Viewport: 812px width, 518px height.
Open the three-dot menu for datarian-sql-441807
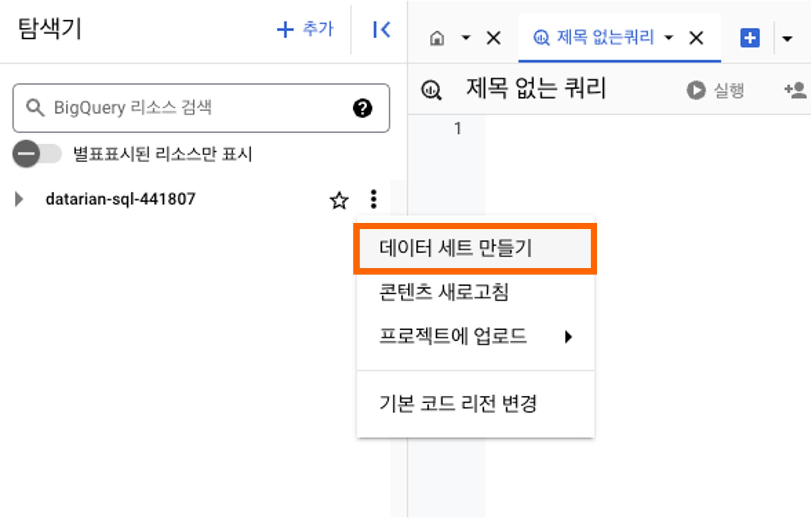[x=373, y=199]
